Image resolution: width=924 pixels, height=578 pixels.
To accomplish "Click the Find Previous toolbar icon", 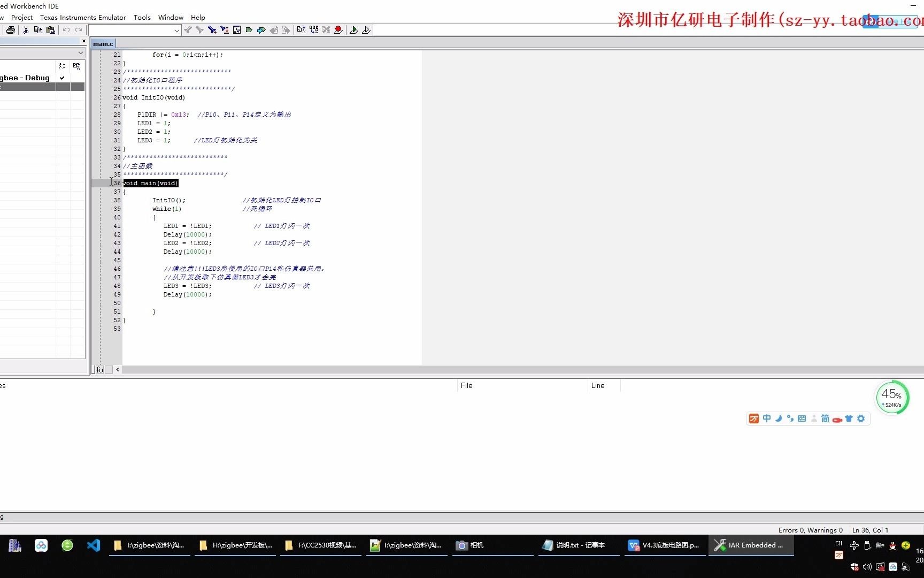I will [188, 30].
